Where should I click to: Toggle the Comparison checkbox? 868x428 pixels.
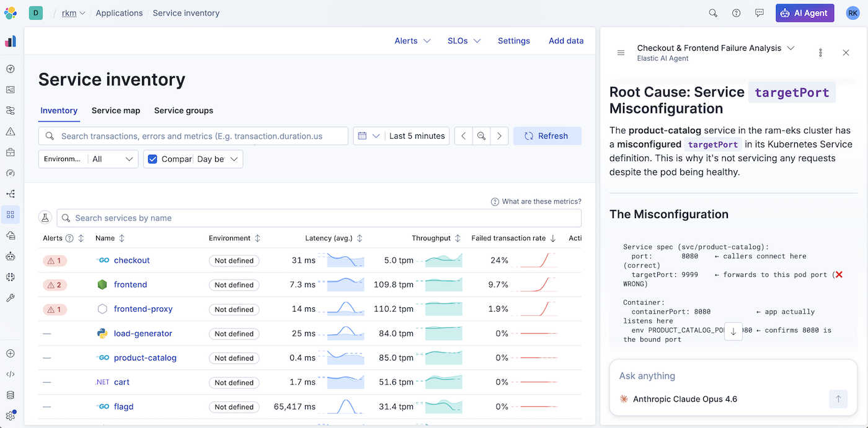[x=153, y=159]
